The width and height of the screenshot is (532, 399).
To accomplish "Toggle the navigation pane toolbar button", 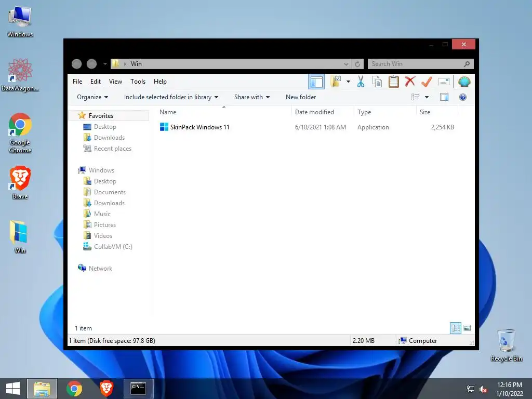I will tap(316, 82).
